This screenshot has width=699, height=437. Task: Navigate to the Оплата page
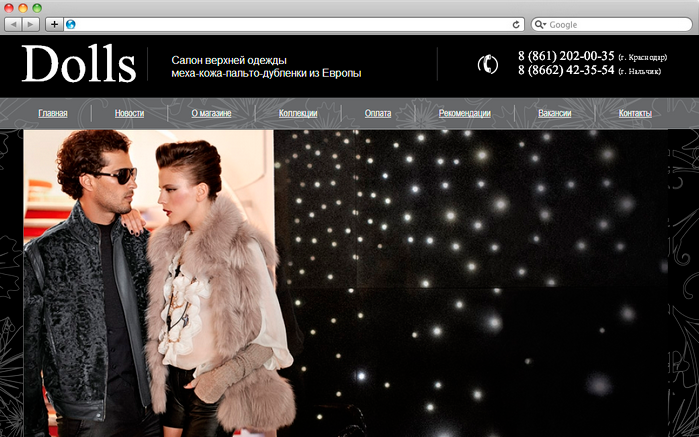pos(378,114)
